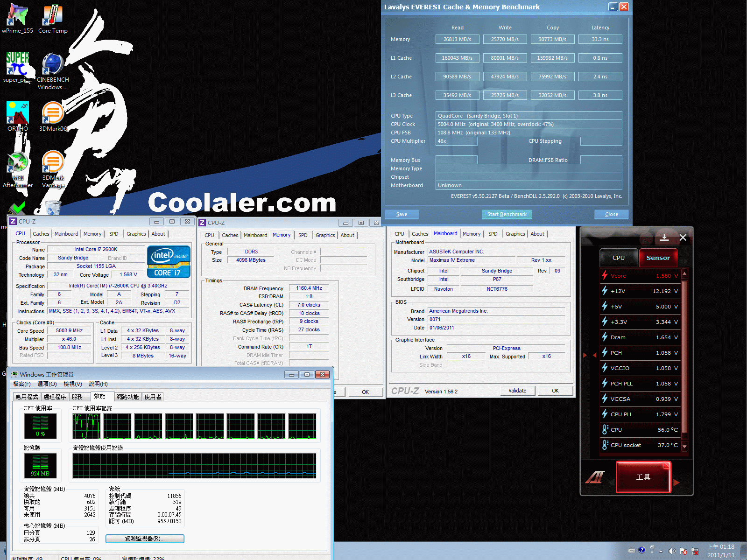This screenshot has height=560, width=747.
Task: Open the 說明(H) menu in Task Manager
Action: (x=98, y=384)
